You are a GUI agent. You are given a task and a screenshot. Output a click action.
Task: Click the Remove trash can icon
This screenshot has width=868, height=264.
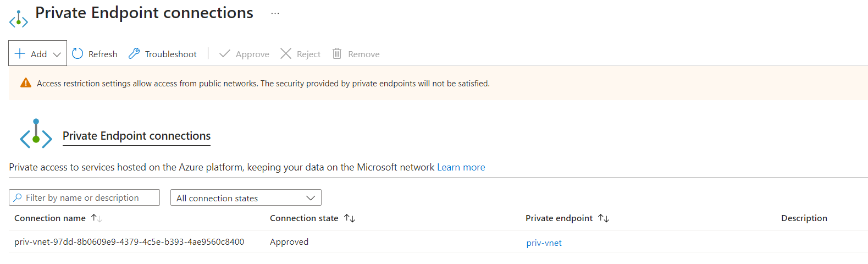click(x=337, y=53)
